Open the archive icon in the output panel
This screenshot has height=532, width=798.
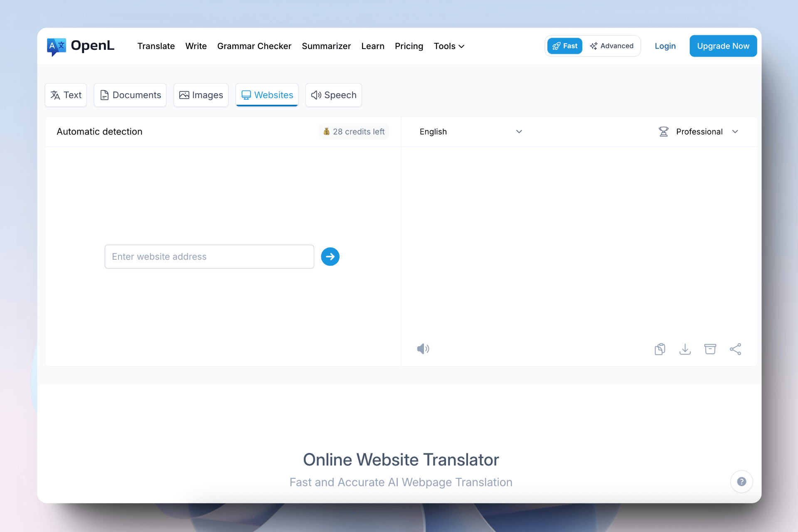[710, 349]
